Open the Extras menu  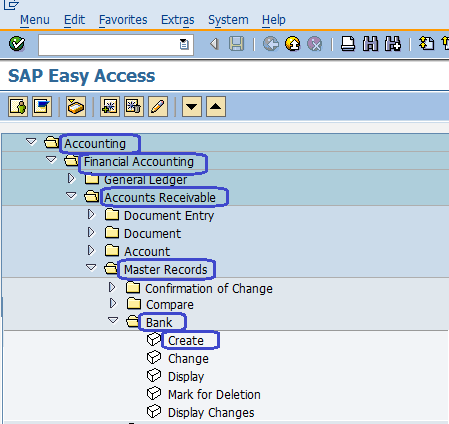[178, 20]
